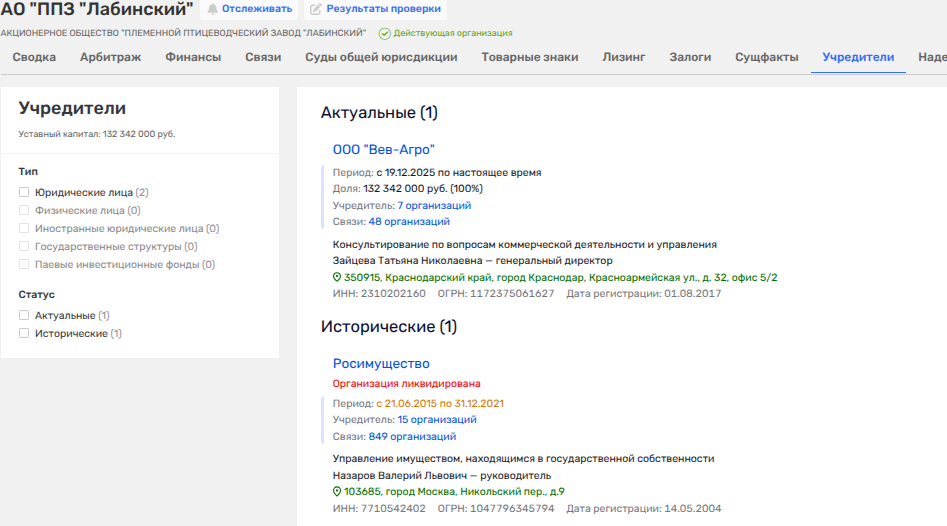The width and height of the screenshot is (947, 526).
Task: Click the Организация ликвидирована status text
Action: tap(406, 383)
